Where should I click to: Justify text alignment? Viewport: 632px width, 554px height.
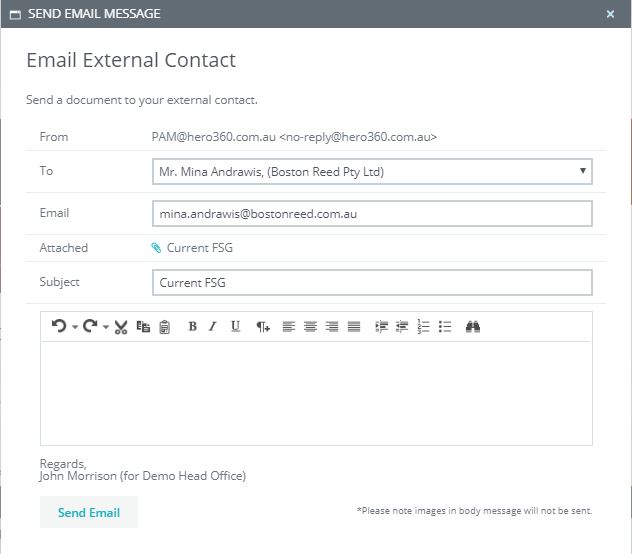click(x=354, y=326)
